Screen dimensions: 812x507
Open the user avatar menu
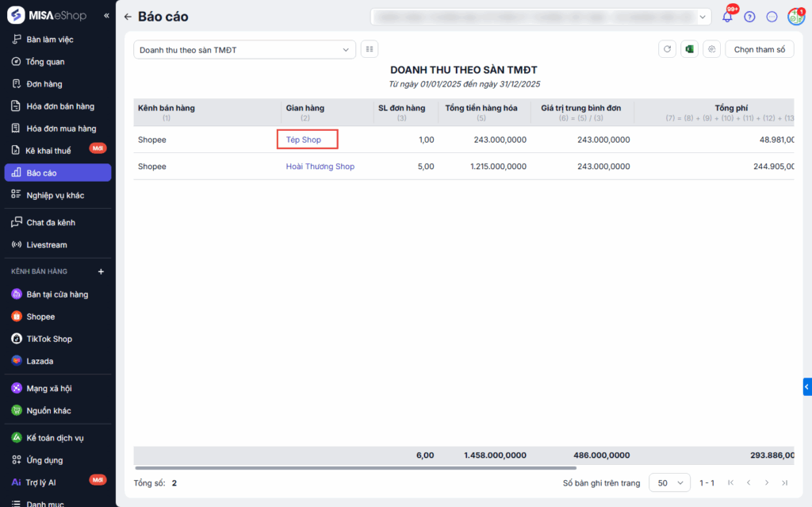(796, 17)
